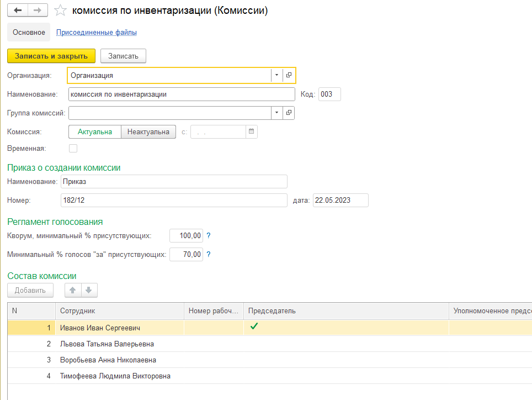Sort by the Сотрудник column header
This screenshot has height=400, width=532.
(x=120, y=310)
